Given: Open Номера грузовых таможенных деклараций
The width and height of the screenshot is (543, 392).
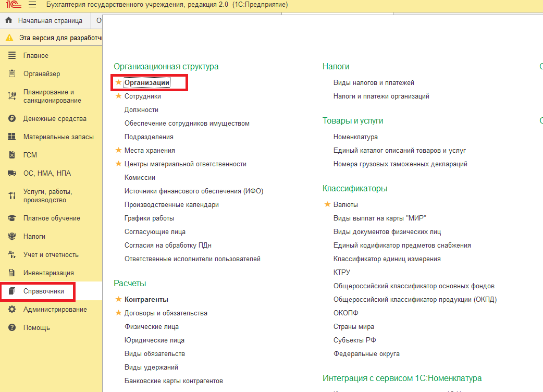Looking at the screenshot, I should (x=400, y=164).
